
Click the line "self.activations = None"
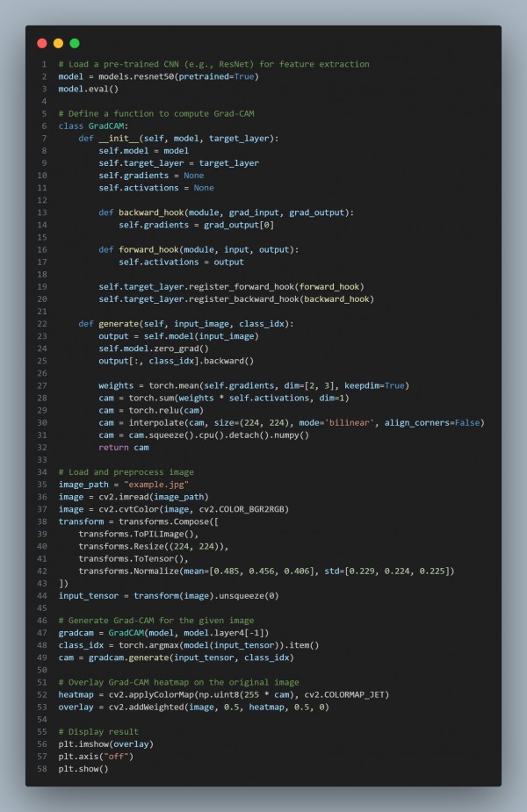click(156, 188)
